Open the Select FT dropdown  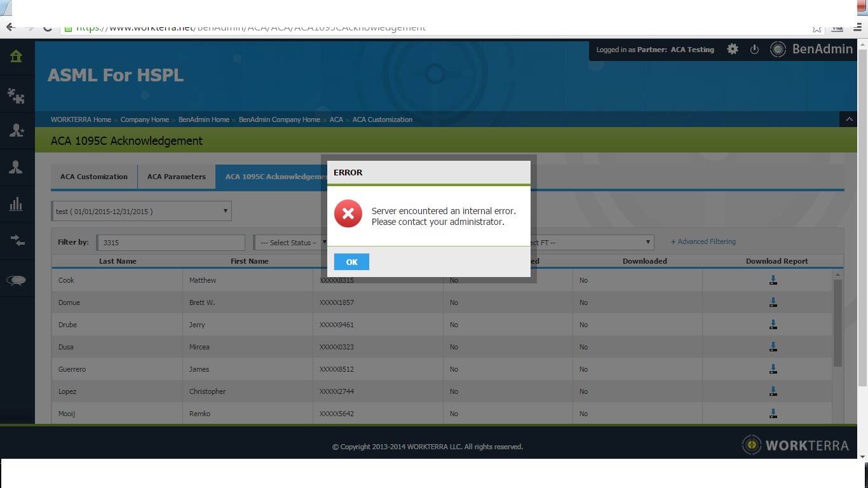(x=591, y=243)
